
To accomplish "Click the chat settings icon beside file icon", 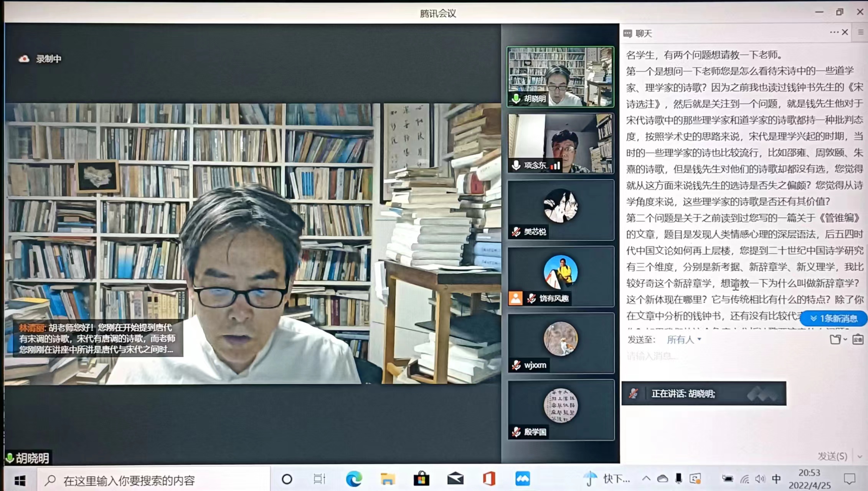I will [858, 339].
